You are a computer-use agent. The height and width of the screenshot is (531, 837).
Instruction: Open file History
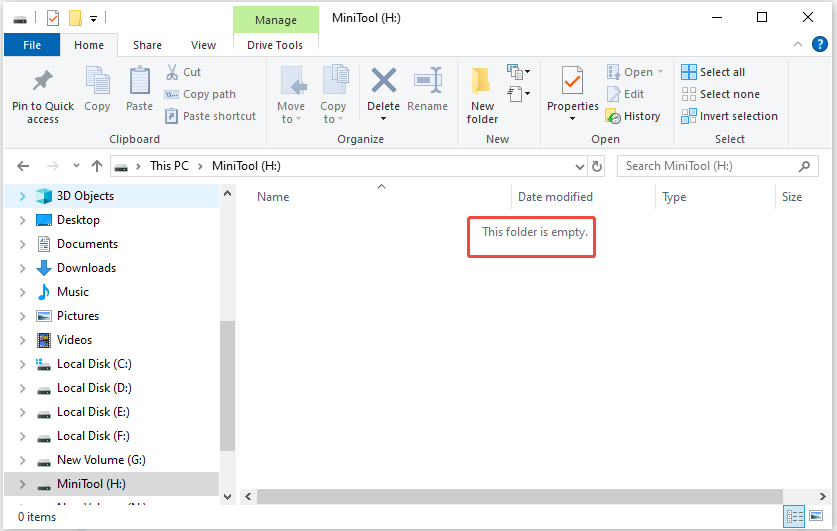tap(634, 116)
